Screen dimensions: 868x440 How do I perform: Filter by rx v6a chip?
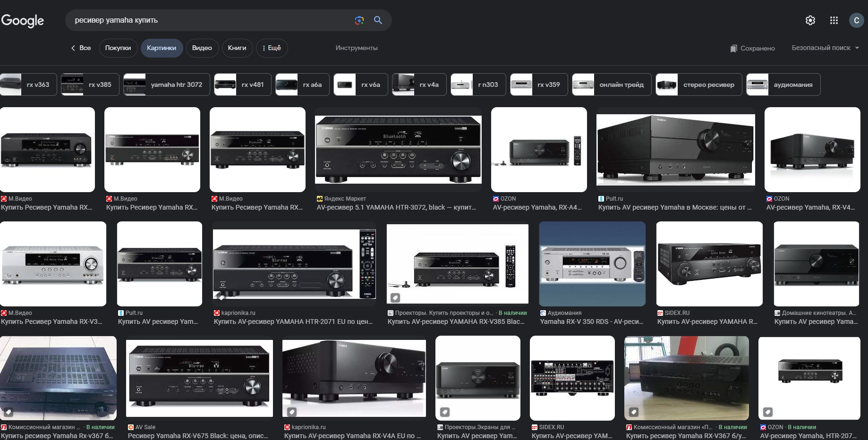tap(361, 85)
